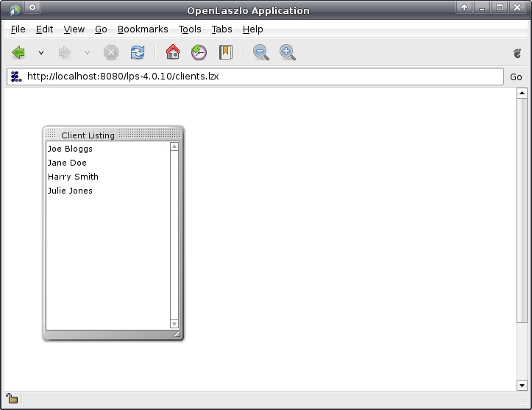This screenshot has height=410, width=532.
Task: Expand the Forward history dropdown arrow
Action: pyautogui.click(x=87, y=53)
